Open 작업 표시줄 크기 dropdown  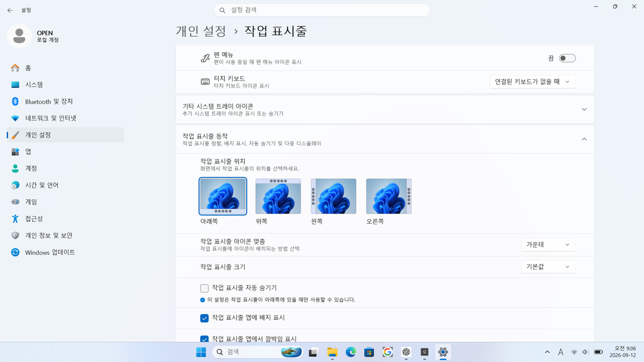[548, 266]
